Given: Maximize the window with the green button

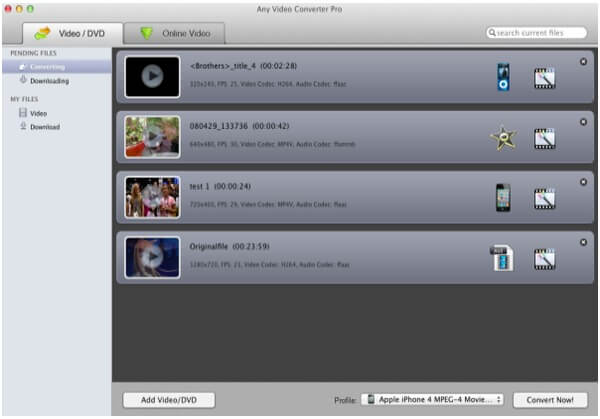Looking at the screenshot, I should click(30, 9).
